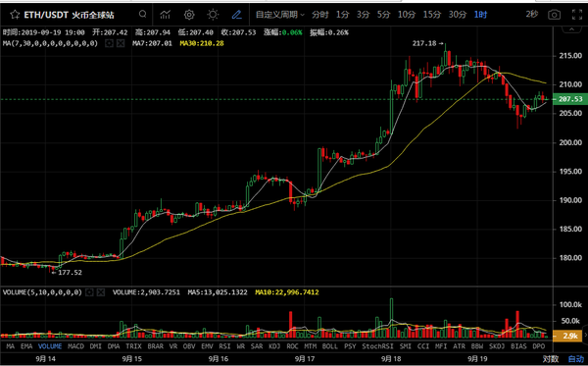Enable the BBW indicator

point(477,346)
